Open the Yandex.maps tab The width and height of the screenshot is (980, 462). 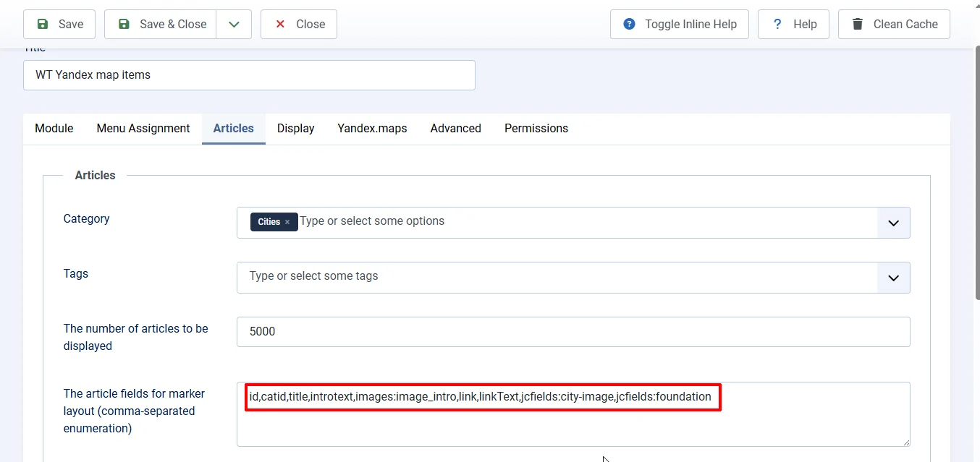click(x=372, y=129)
